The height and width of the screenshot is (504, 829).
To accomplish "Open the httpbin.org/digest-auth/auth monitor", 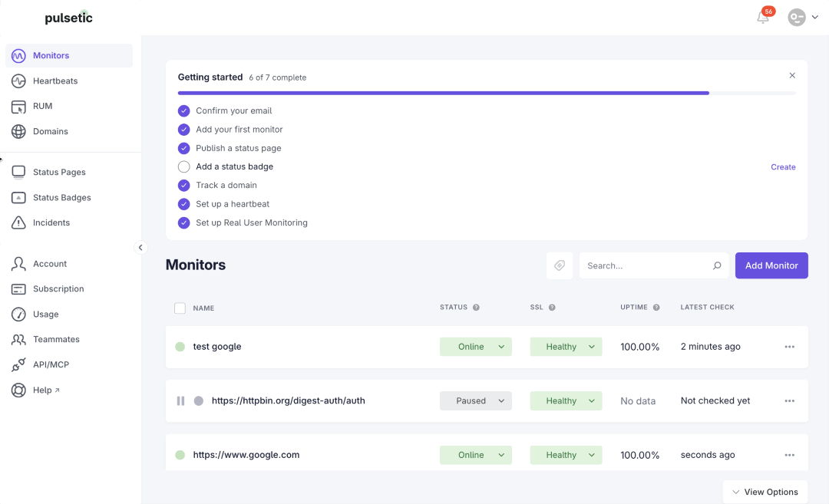I will [288, 401].
